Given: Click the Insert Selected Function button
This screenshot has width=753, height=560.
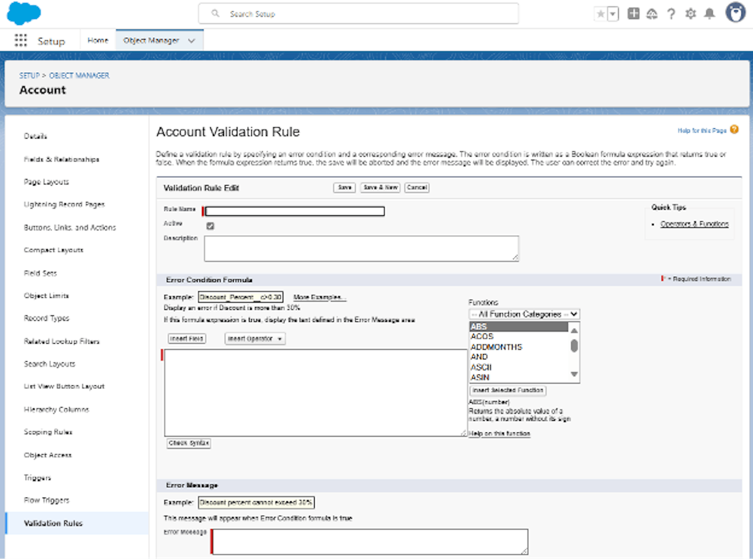Looking at the screenshot, I should pyautogui.click(x=507, y=390).
